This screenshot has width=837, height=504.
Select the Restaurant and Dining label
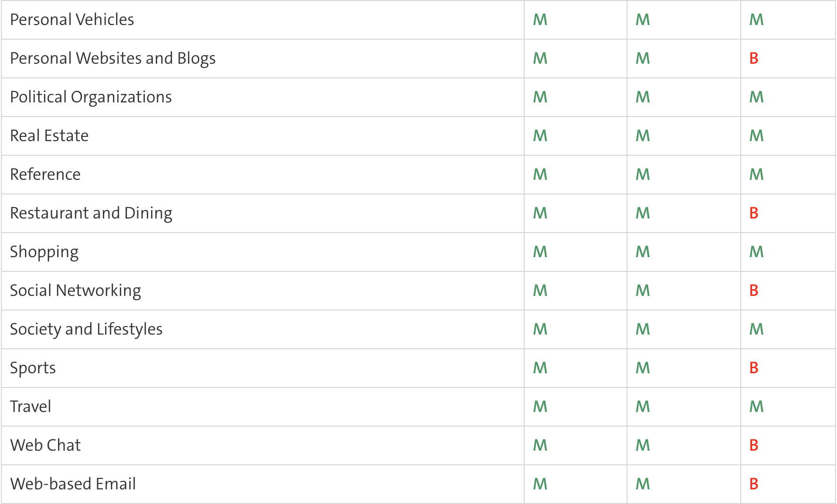91,213
